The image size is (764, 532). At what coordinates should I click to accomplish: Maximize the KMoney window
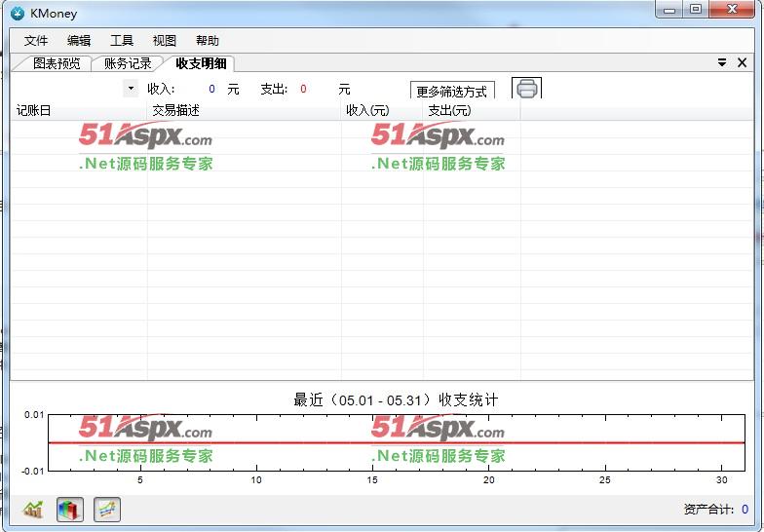[696, 10]
